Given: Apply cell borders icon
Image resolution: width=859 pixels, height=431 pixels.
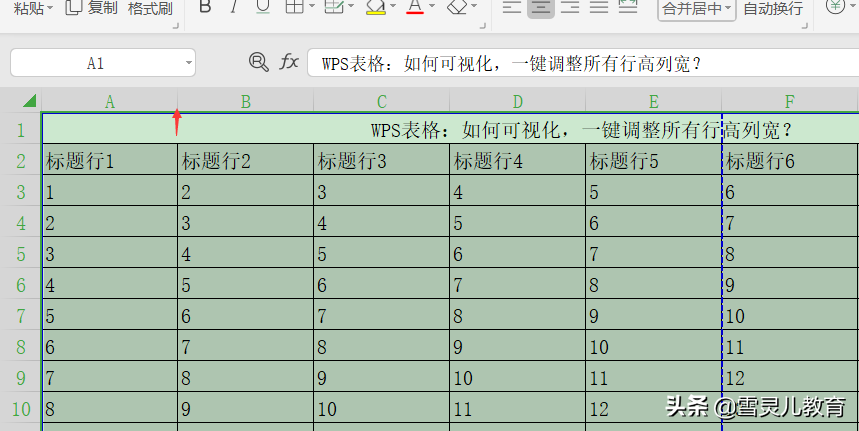Looking at the screenshot, I should 295,7.
